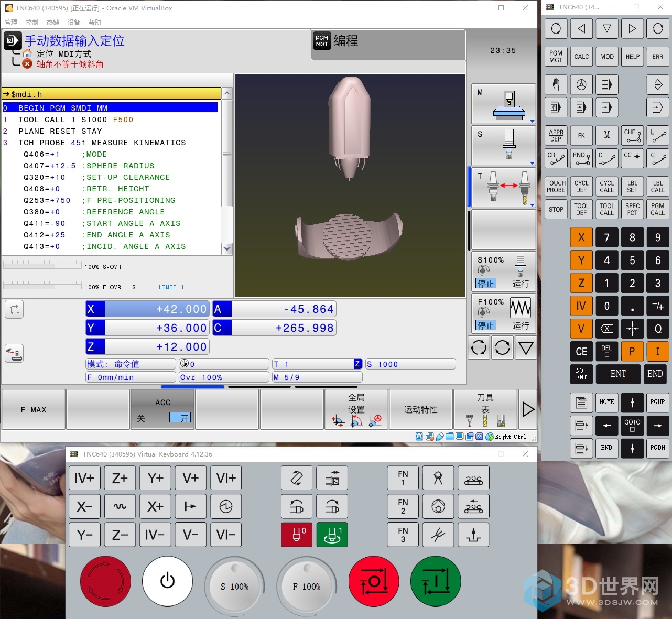Click the PGUP key
672x619 pixels.
pyautogui.click(x=658, y=402)
